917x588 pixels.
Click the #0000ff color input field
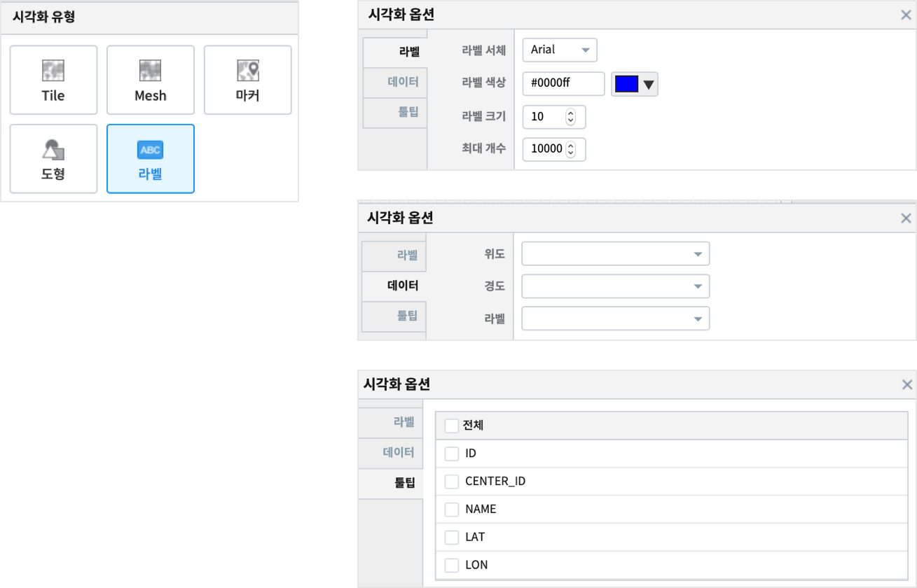pos(564,83)
